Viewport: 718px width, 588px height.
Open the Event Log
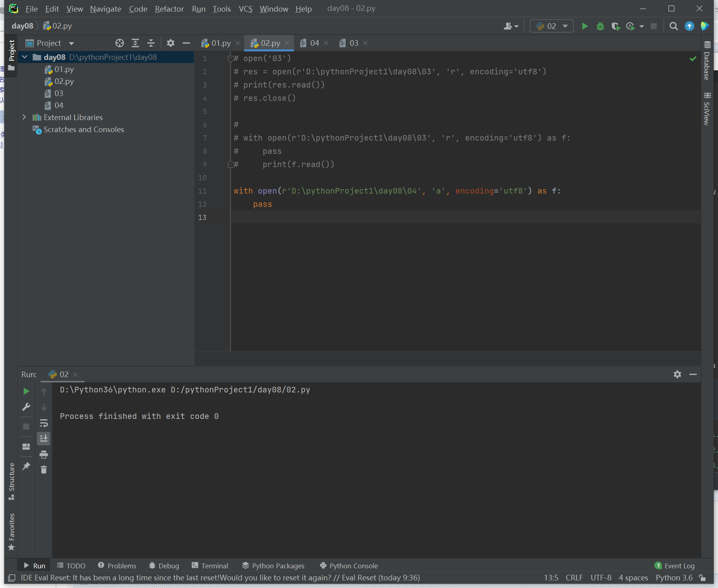675,566
